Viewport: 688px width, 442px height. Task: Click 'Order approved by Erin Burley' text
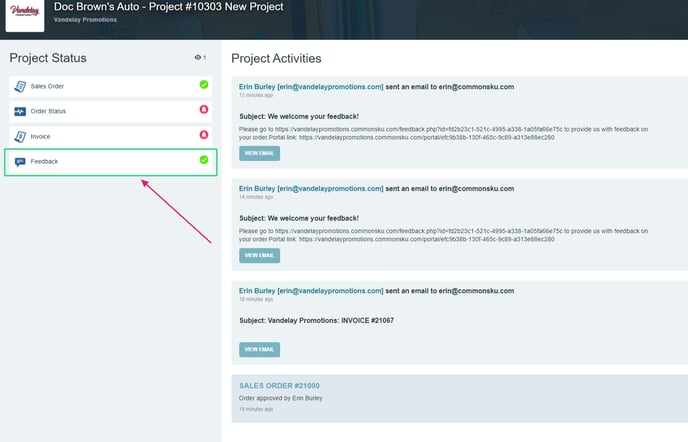point(281,398)
